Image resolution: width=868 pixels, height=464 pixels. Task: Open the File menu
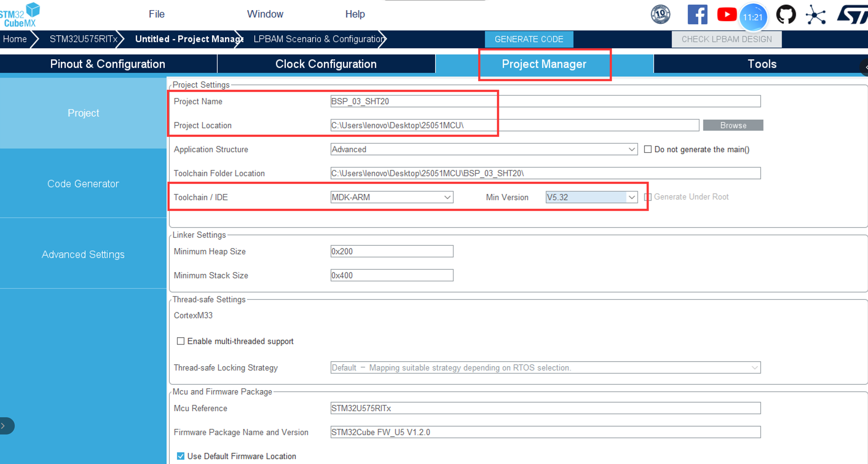point(157,14)
